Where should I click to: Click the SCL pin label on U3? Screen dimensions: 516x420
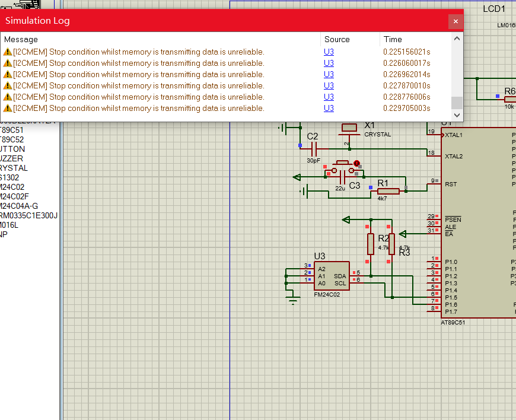340,284
